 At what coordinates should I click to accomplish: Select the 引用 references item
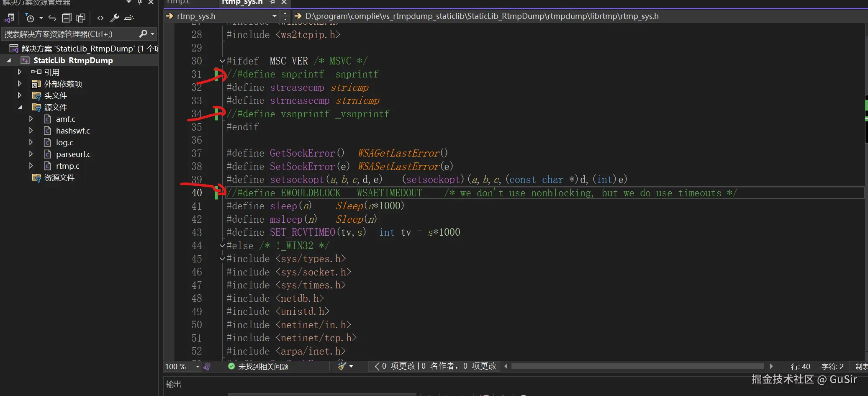point(51,72)
